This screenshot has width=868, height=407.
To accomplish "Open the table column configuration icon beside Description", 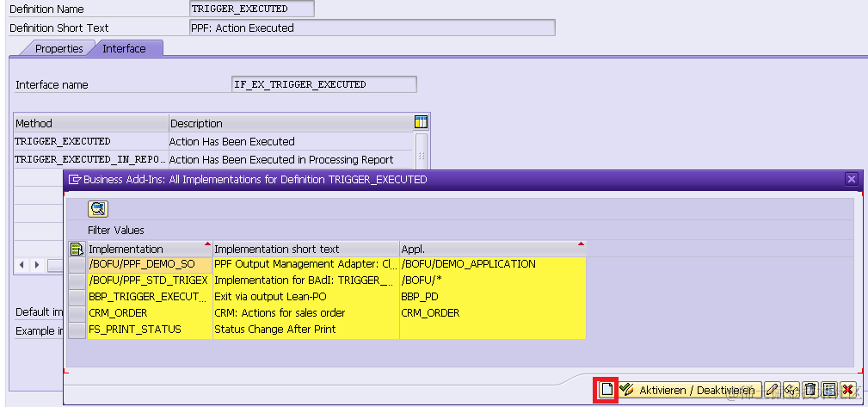I will pos(421,122).
